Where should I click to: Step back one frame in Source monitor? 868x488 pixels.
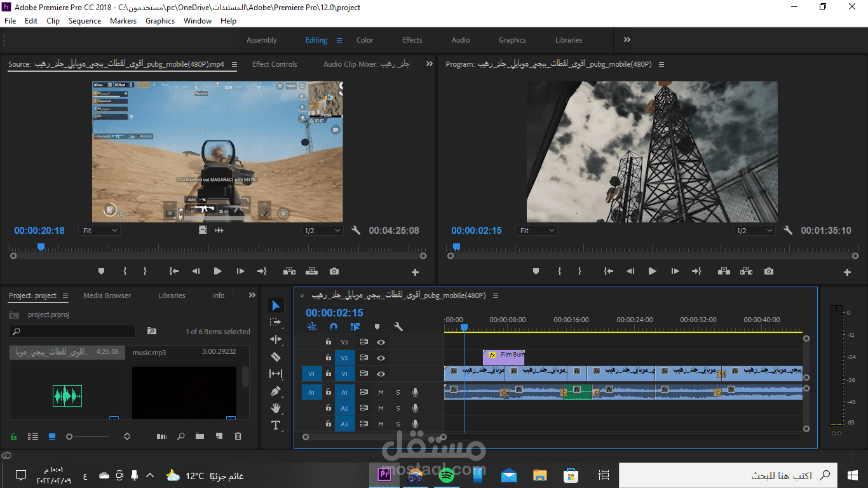coord(196,271)
